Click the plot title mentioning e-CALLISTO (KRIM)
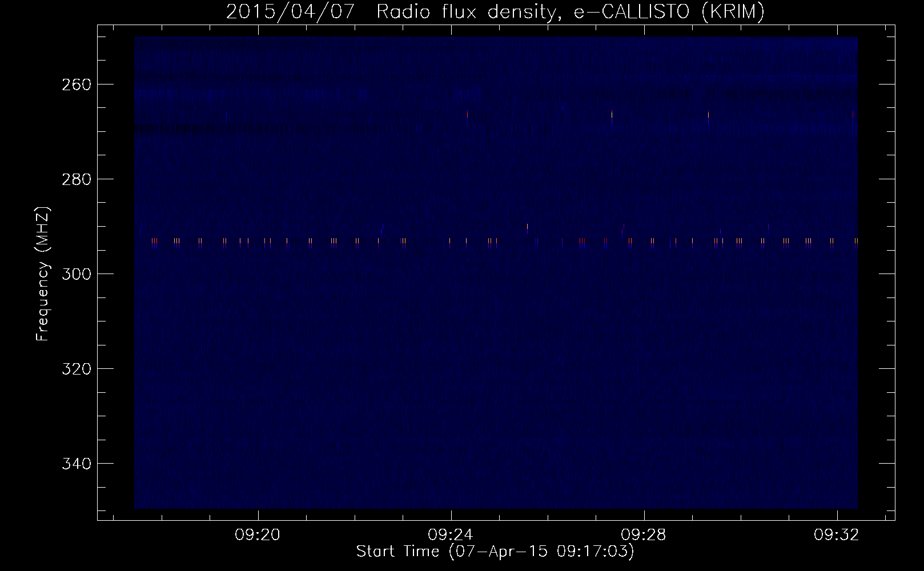Viewport: 924px width, 571px height. point(495,11)
